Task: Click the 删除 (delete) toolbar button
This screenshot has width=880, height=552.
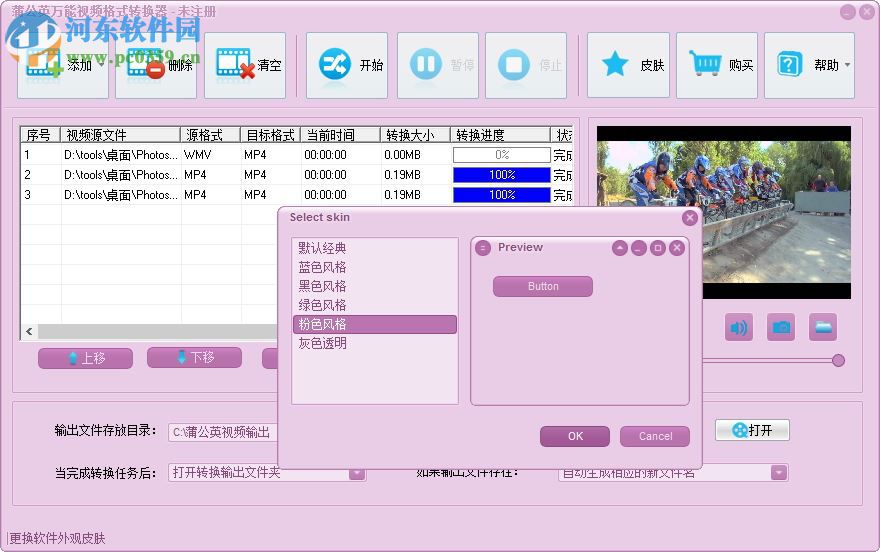Action: tap(156, 66)
